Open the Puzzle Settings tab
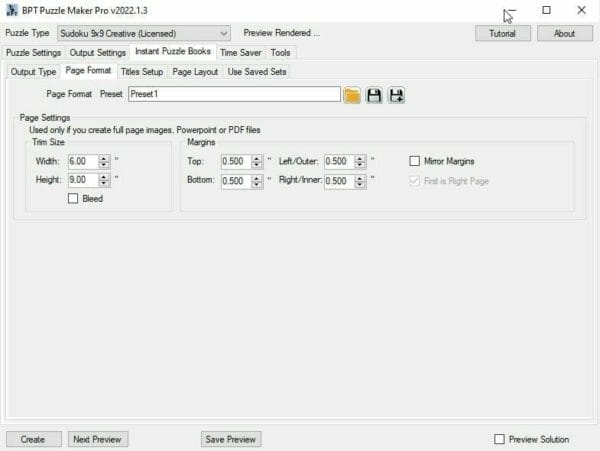 (x=33, y=52)
